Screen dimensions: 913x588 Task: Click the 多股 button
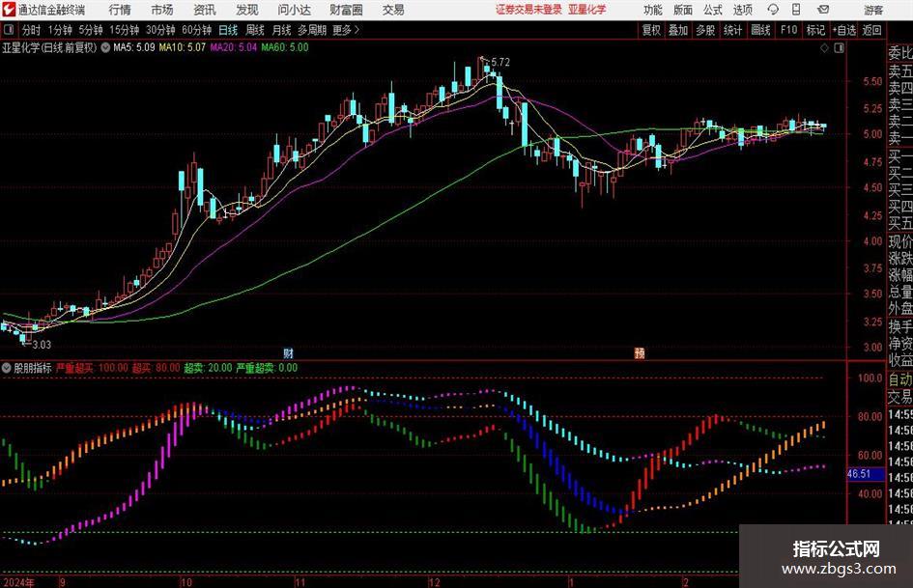click(x=705, y=30)
